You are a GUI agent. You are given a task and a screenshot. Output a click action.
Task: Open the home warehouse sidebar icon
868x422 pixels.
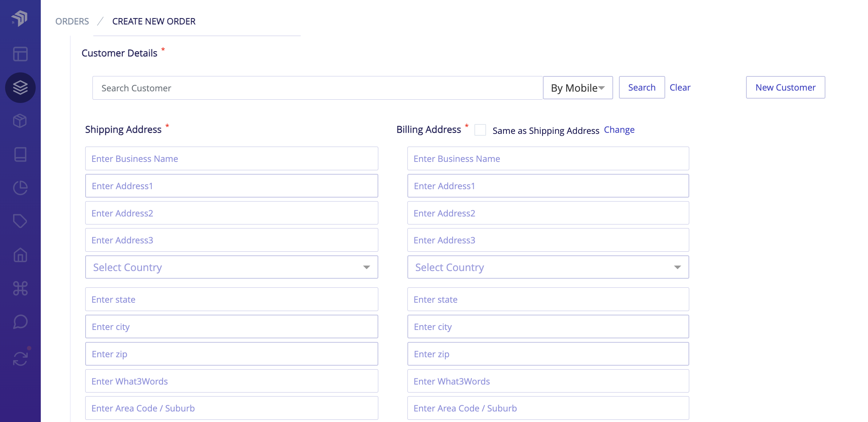20,255
